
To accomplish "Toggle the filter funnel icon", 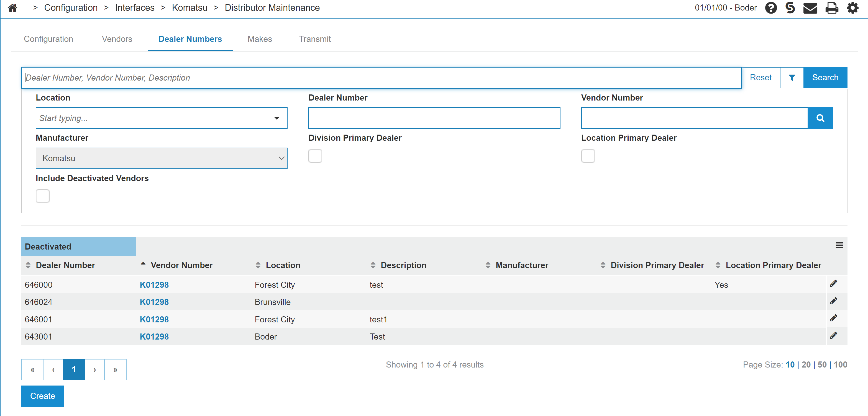I will tap(792, 78).
